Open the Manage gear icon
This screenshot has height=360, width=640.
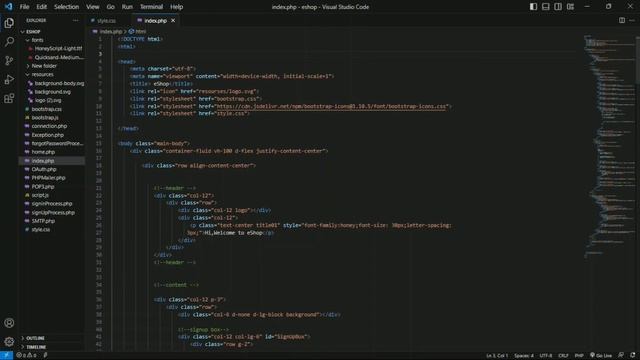(x=9, y=341)
